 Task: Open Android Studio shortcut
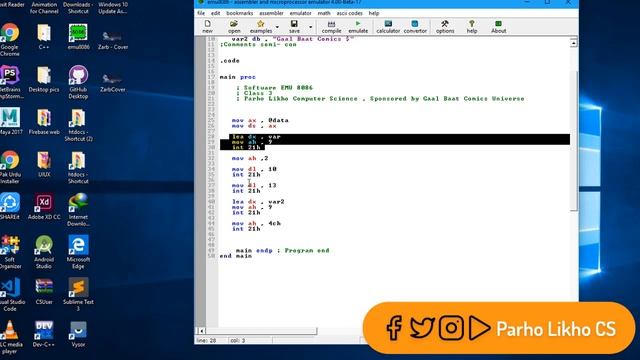(44, 252)
